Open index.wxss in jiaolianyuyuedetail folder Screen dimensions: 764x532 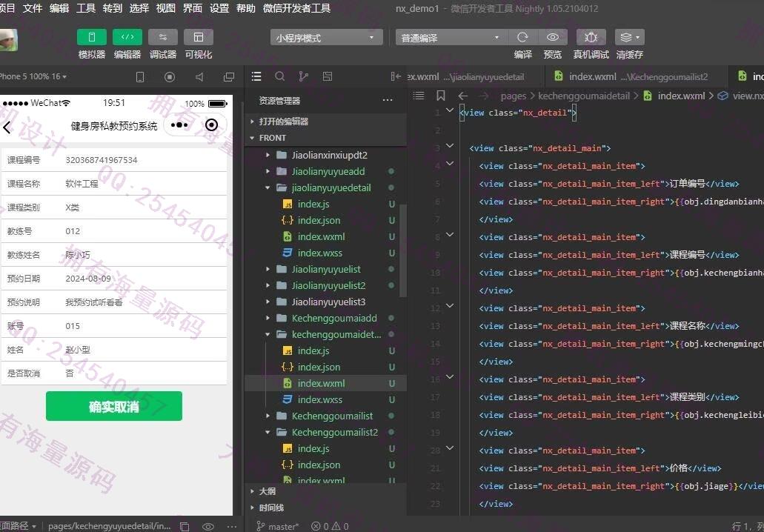point(319,253)
